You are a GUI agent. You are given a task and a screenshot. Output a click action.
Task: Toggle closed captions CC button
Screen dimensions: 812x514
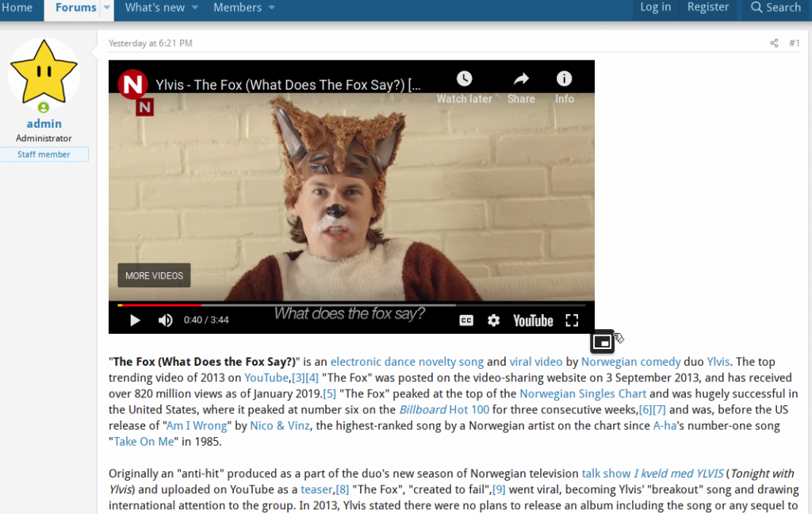coord(466,320)
